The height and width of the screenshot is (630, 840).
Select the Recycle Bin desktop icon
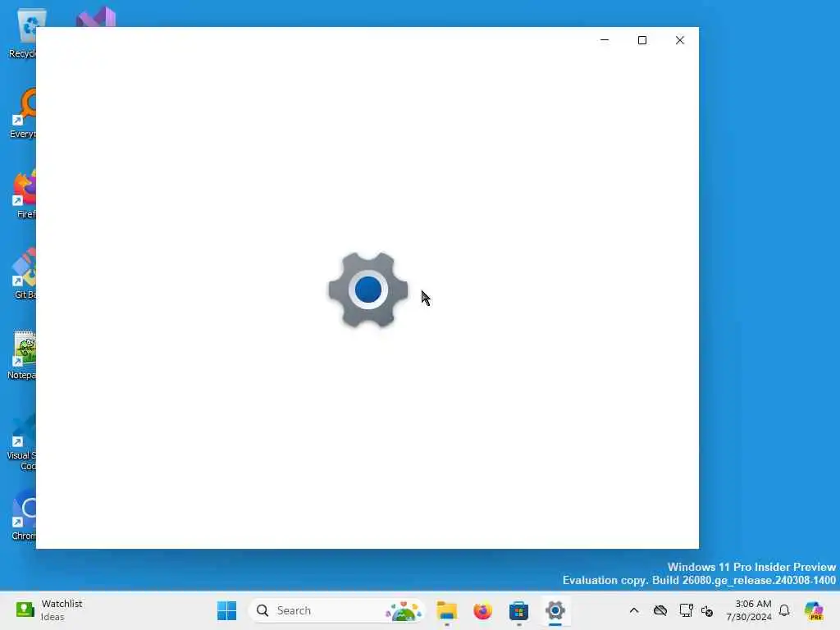click(x=22, y=33)
